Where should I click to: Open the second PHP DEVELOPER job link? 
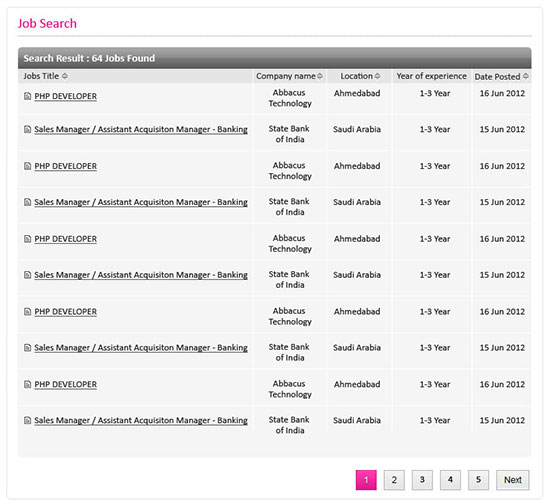click(66, 166)
